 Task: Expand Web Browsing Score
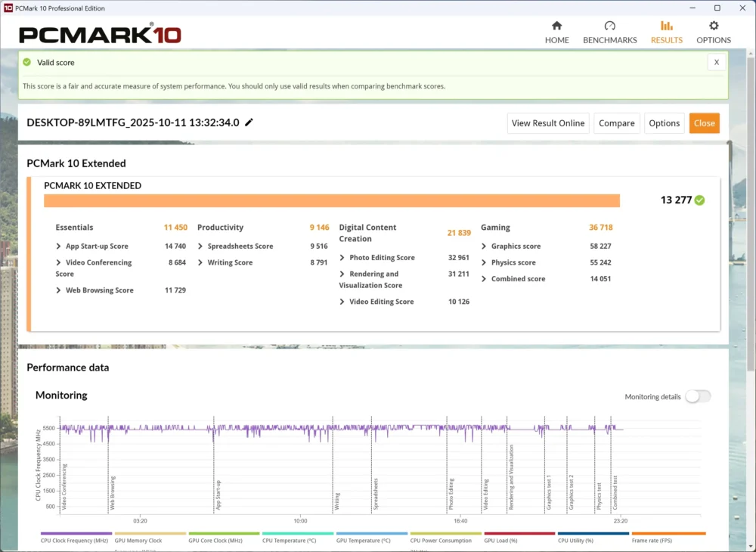coord(58,290)
